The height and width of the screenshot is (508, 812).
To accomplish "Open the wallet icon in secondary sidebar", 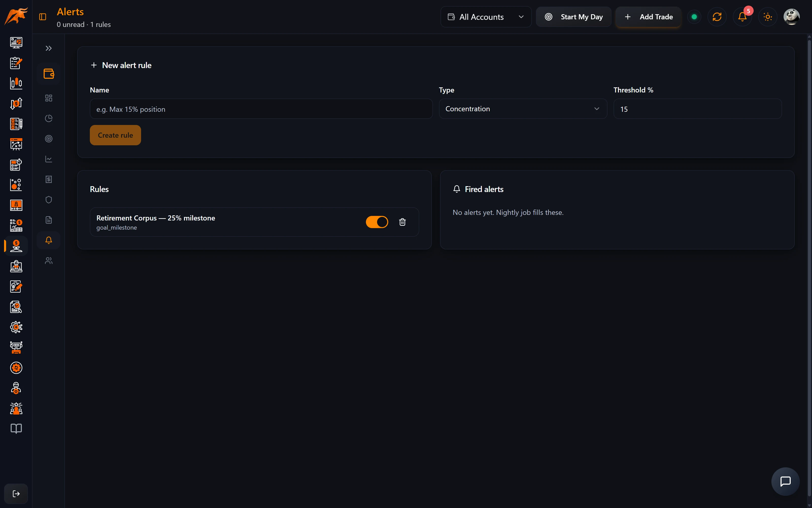I will tap(49, 74).
